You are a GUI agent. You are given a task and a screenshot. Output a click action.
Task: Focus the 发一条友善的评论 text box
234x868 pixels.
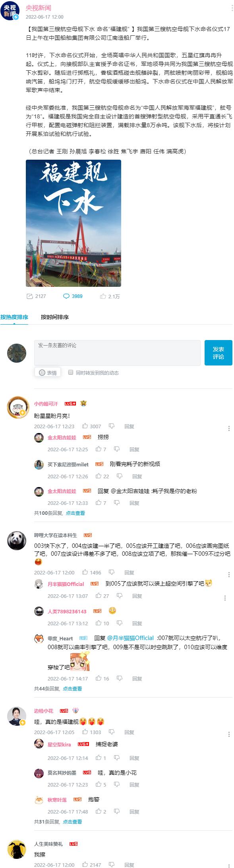[x=117, y=353]
